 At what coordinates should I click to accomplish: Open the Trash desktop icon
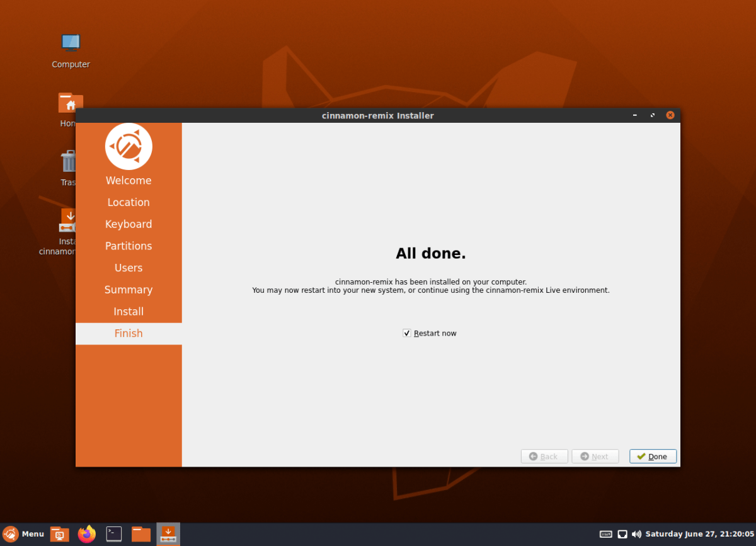(68, 167)
